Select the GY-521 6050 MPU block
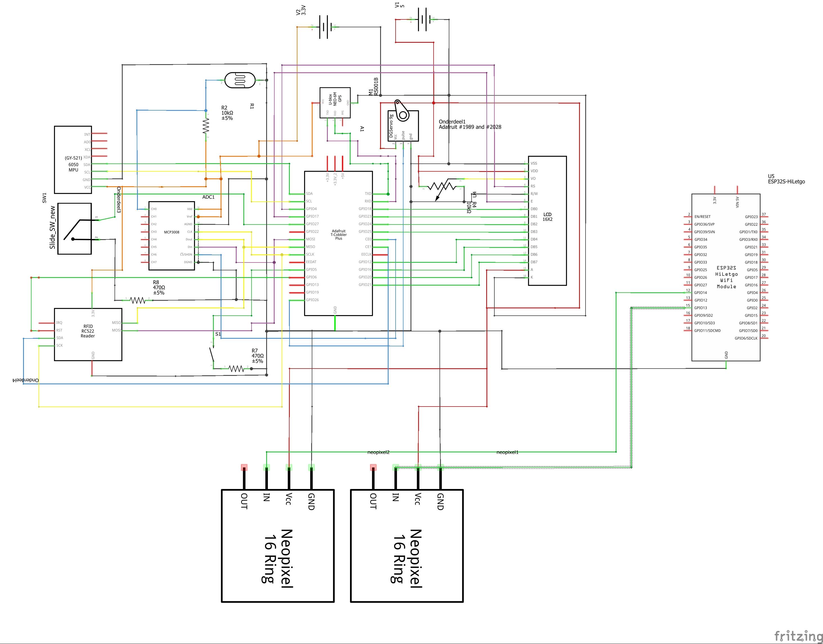Image resolution: width=823 pixels, height=644 pixels. [x=73, y=160]
